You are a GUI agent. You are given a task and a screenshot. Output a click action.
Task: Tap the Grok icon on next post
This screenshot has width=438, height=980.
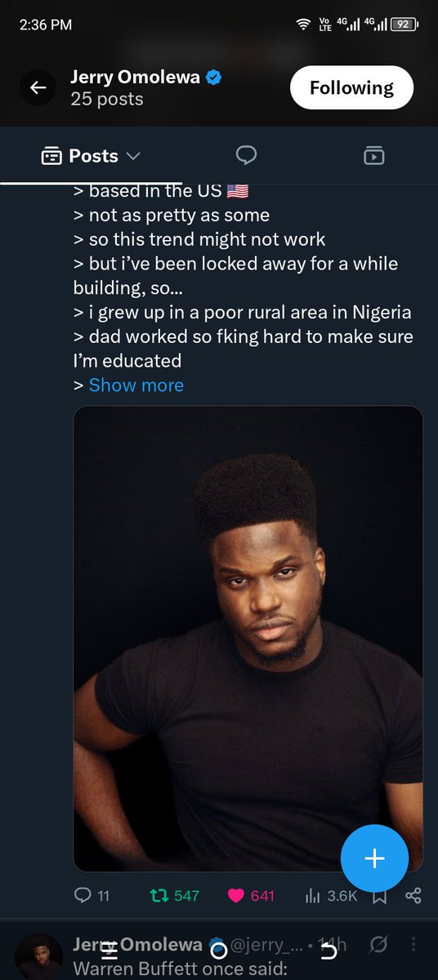(378, 945)
